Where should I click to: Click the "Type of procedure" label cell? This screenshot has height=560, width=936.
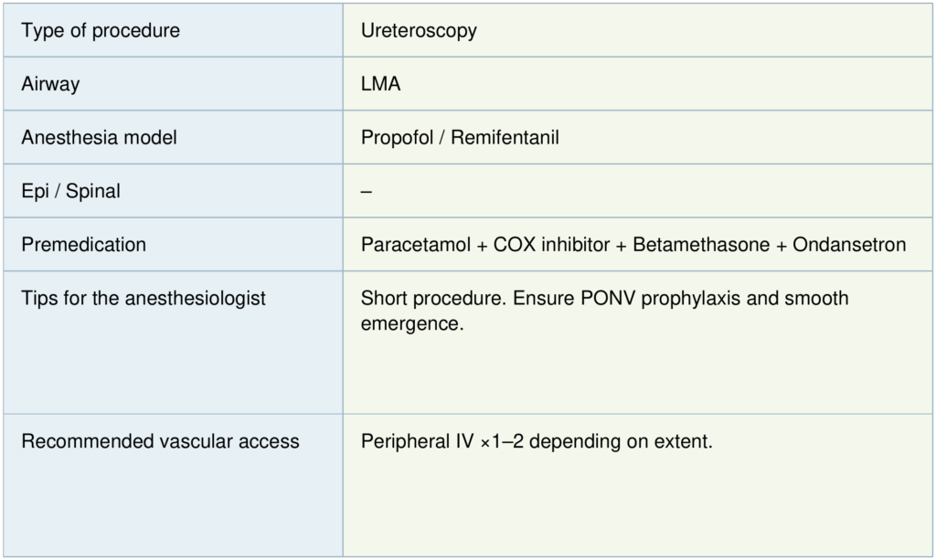point(101,31)
